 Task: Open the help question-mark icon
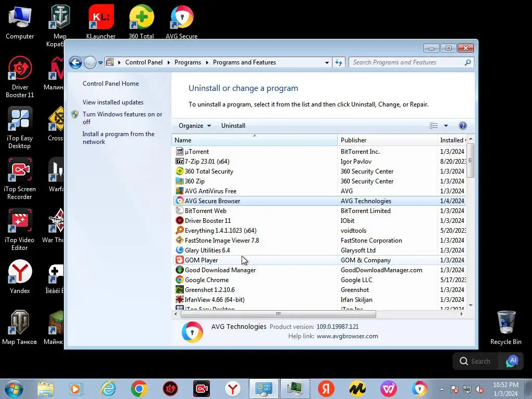[462, 126]
